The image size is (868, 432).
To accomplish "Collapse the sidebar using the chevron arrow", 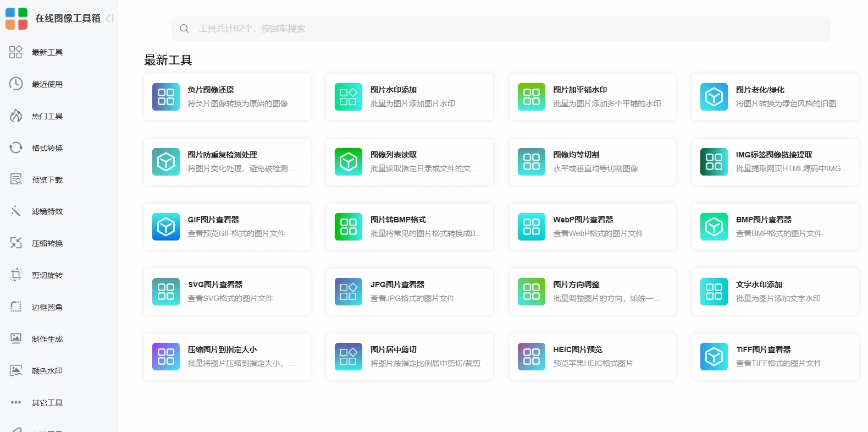I will [x=109, y=19].
